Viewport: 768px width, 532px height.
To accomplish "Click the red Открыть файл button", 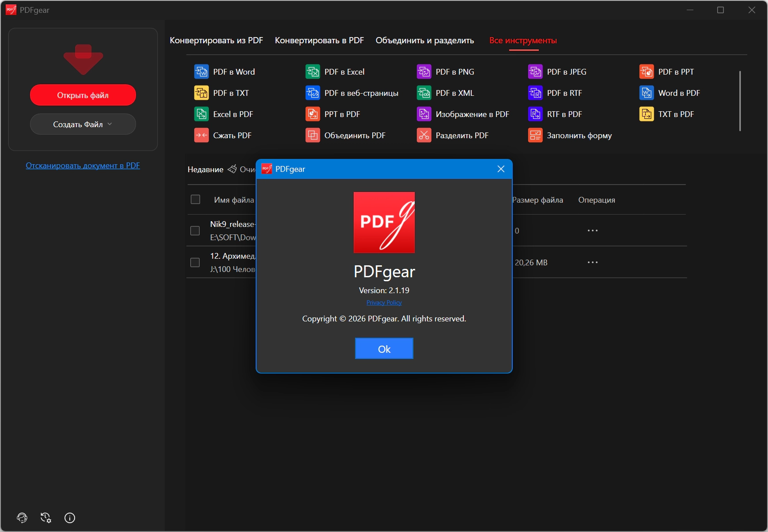I will (83, 95).
